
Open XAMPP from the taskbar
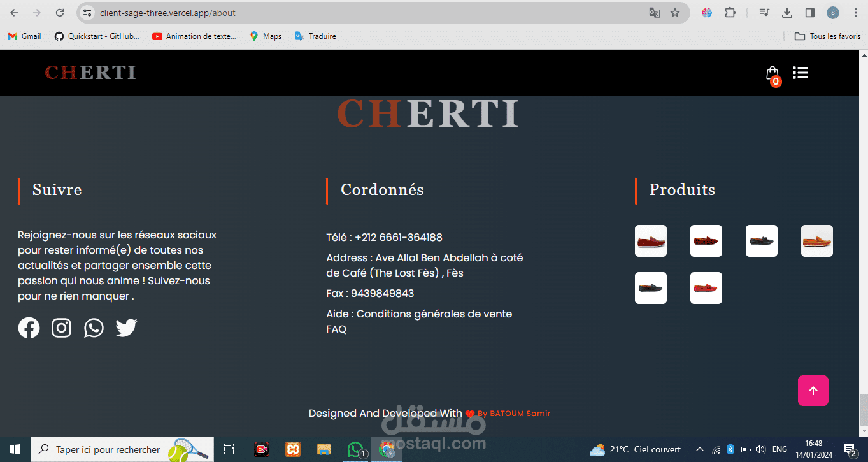pos(293,449)
